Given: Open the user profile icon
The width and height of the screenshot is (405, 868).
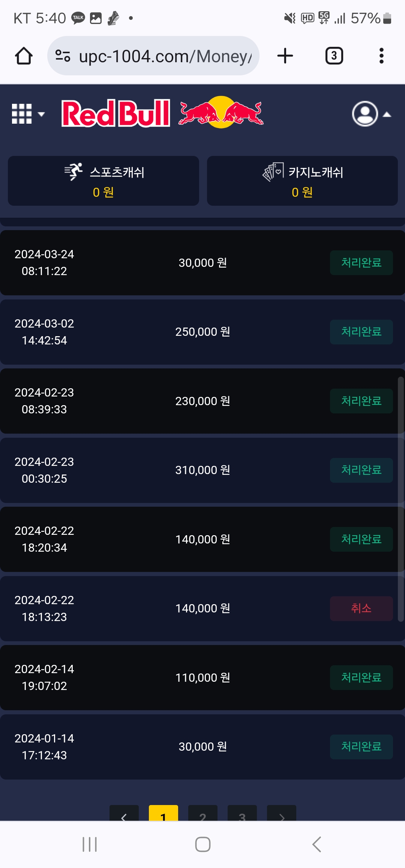Looking at the screenshot, I should 364,114.
